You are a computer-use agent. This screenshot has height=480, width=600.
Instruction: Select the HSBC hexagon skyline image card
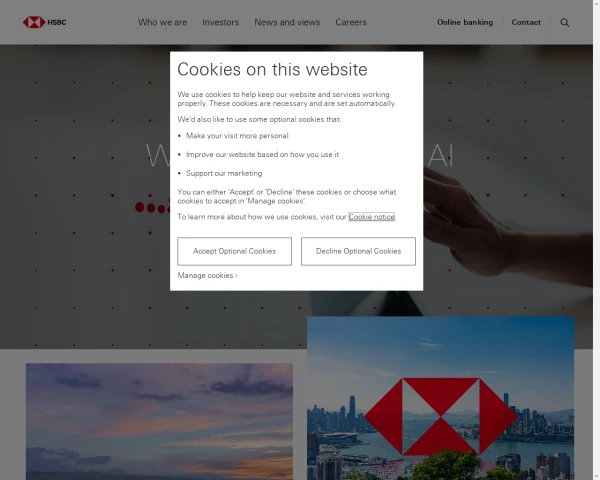(440, 398)
